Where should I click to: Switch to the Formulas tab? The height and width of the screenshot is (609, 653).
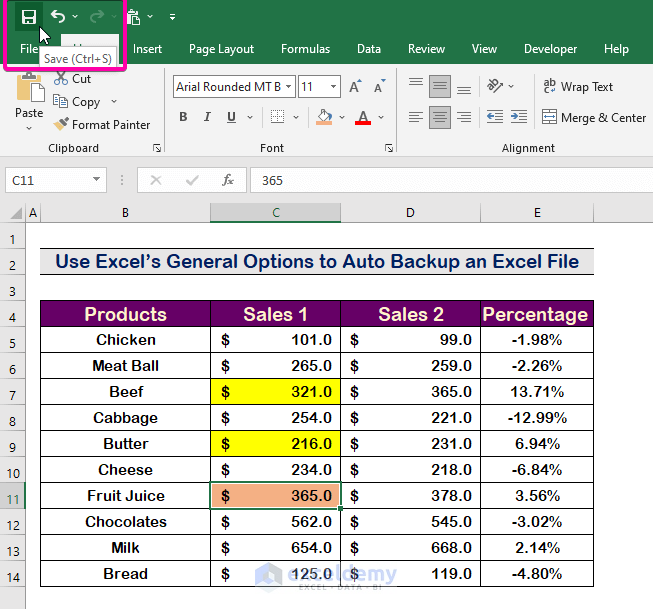pos(305,49)
